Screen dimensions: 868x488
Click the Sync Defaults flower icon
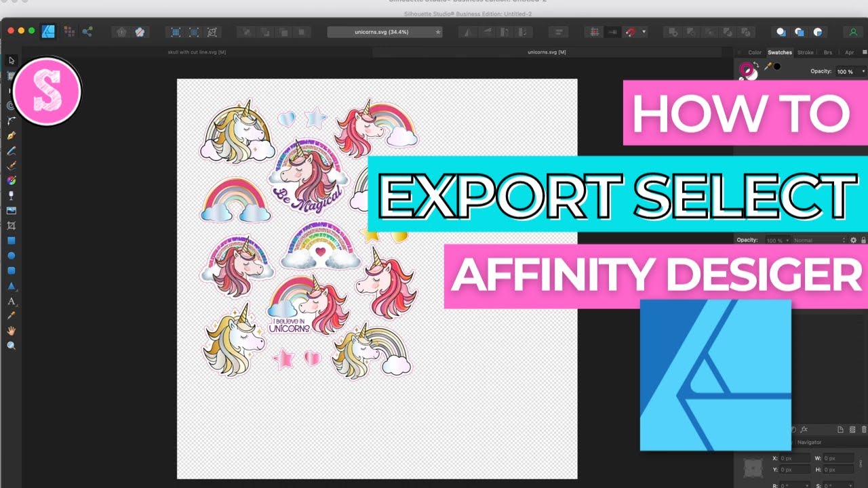pyautogui.click(x=121, y=32)
